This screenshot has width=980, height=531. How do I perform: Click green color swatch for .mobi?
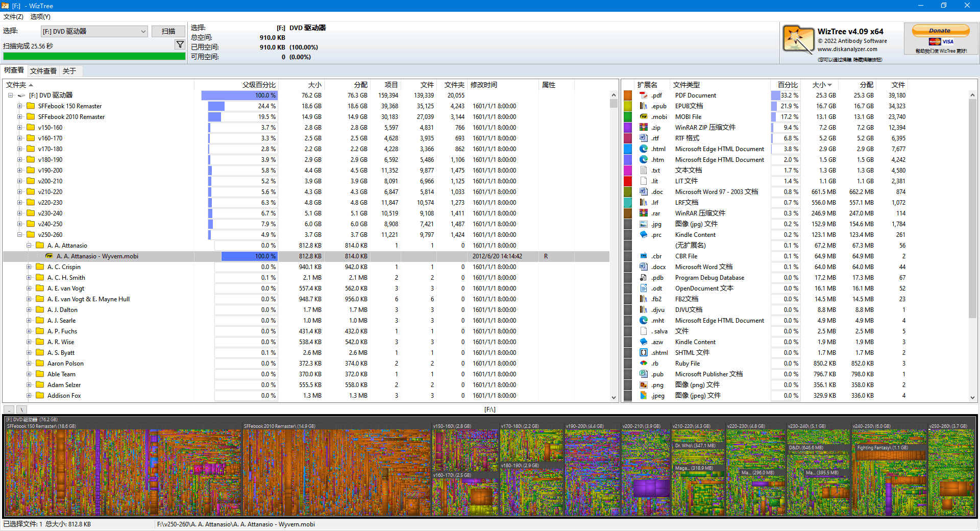pyautogui.click(x=628, y=117)
